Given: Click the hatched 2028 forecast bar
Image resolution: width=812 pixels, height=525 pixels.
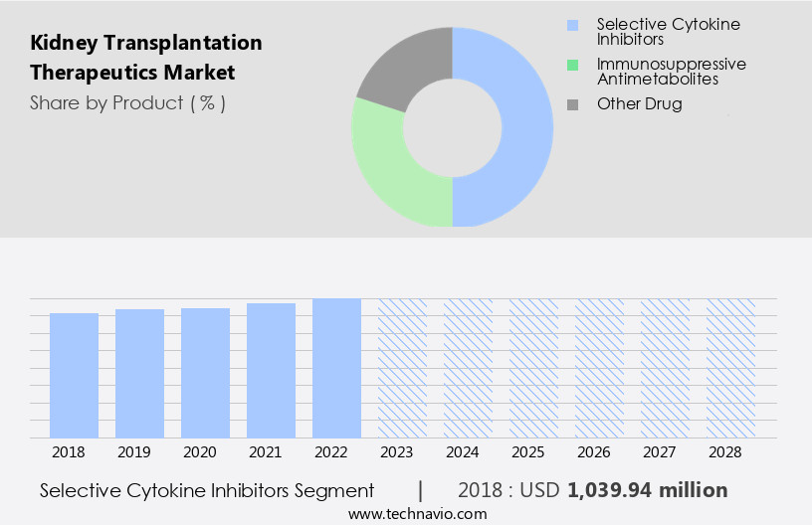Looking at the screenshot, I should (730, 368).
